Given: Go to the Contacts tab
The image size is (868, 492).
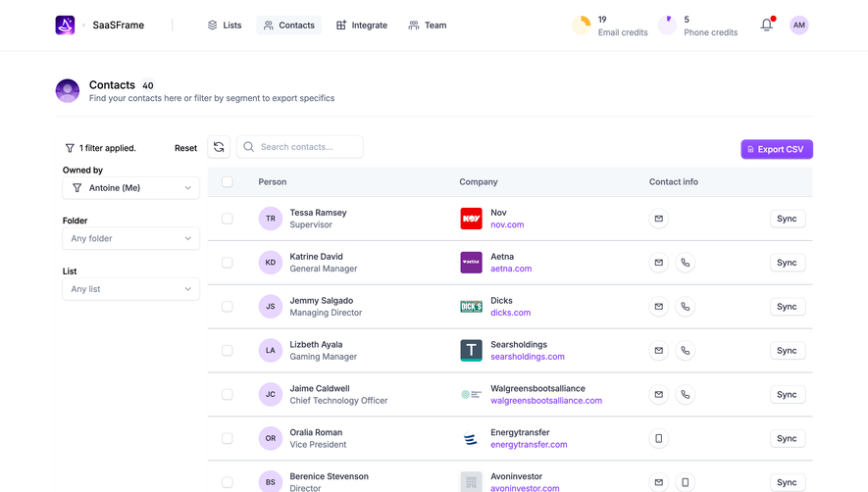Looking at the screenshot, I should pos(289,25).
